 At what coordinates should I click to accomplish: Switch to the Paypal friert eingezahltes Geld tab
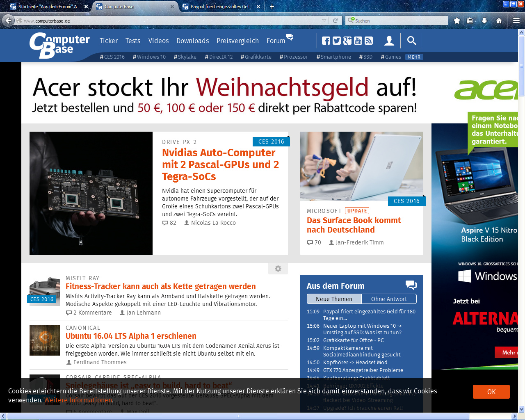coord(221,7)
